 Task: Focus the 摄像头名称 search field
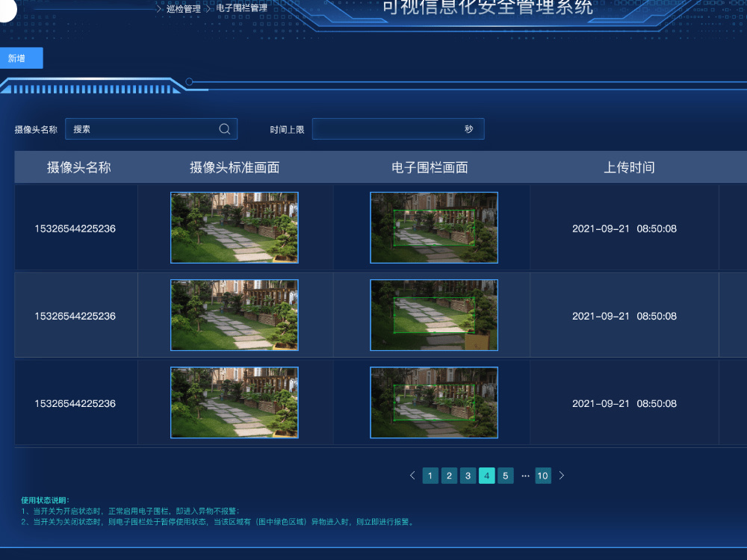(151, 129)
